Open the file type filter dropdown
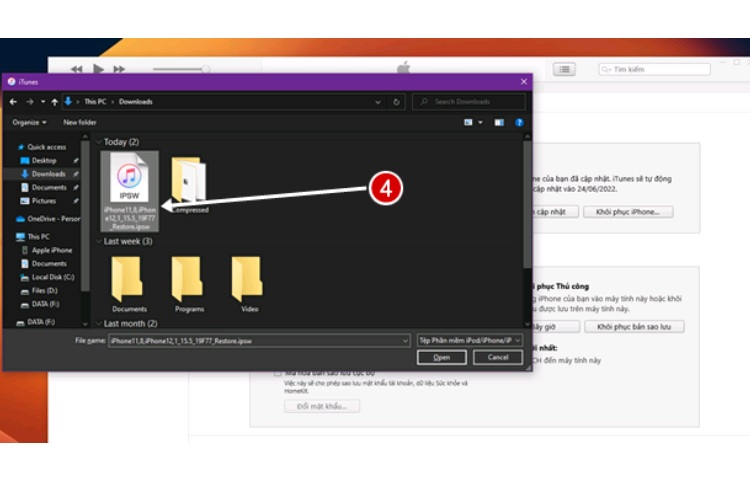Screen dimensions: 750x492 coord(469,340)
